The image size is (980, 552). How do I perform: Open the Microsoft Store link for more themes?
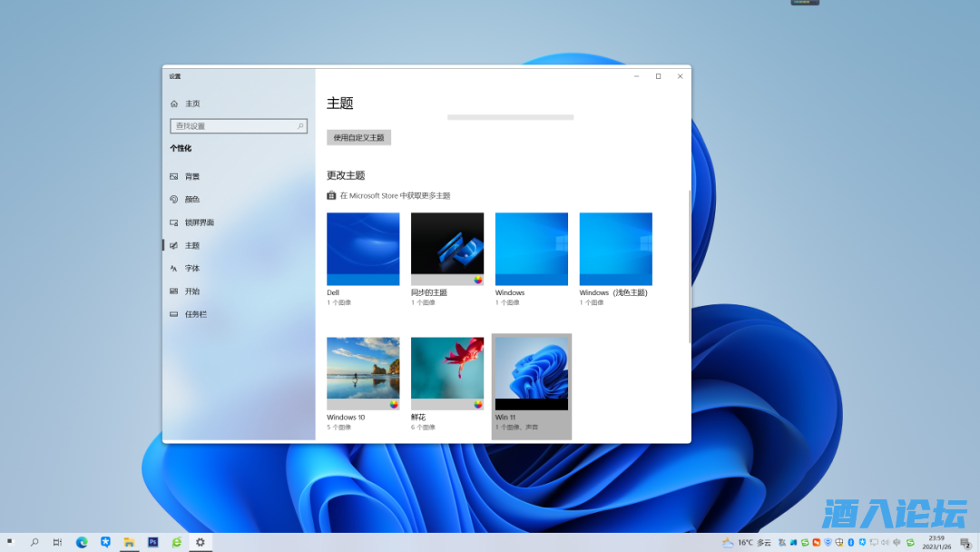(394, 196)
